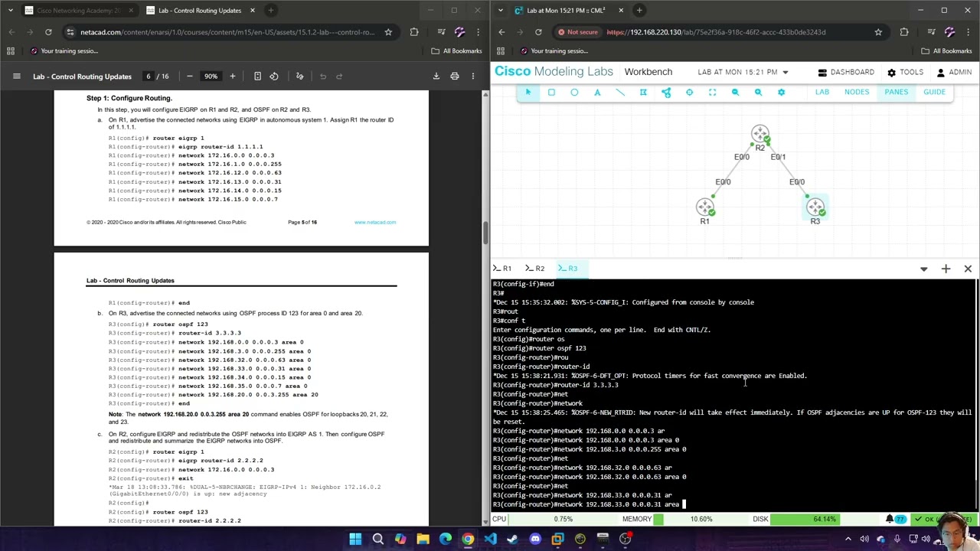Click the R2 router node on canvas
This screenshot has width=980, height=551.
click(x=759, y=135)
